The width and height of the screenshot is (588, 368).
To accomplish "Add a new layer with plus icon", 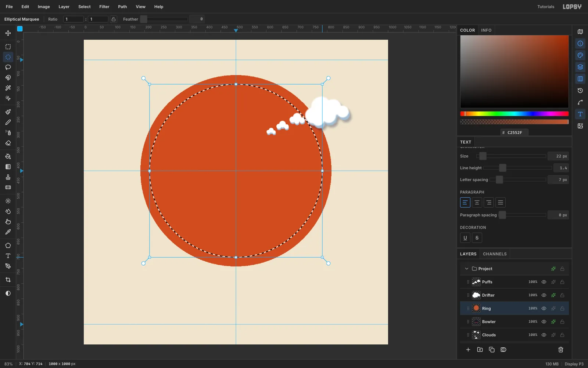I will 468,350.
